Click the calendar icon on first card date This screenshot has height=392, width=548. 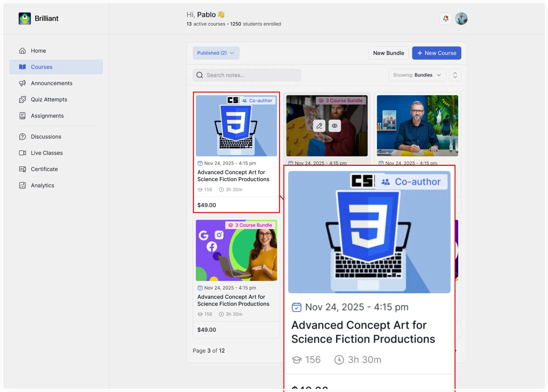coord(200,163)
